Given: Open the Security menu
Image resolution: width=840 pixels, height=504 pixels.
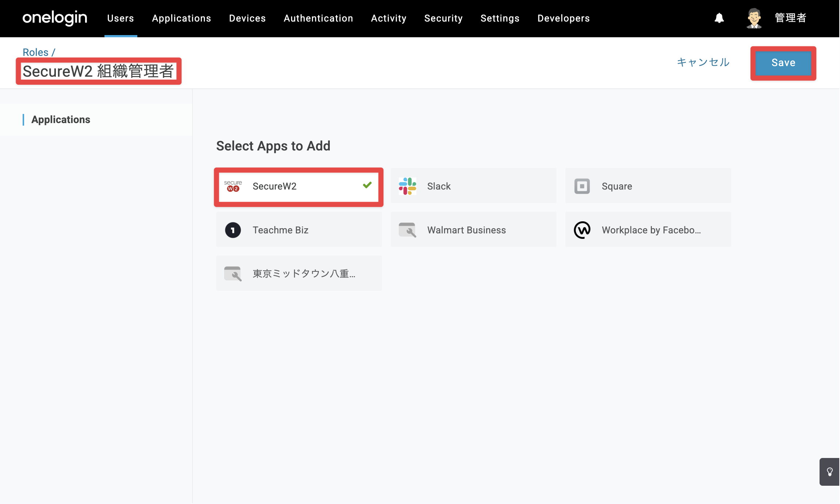Looking at the screenshot, I should pos(443,18).
